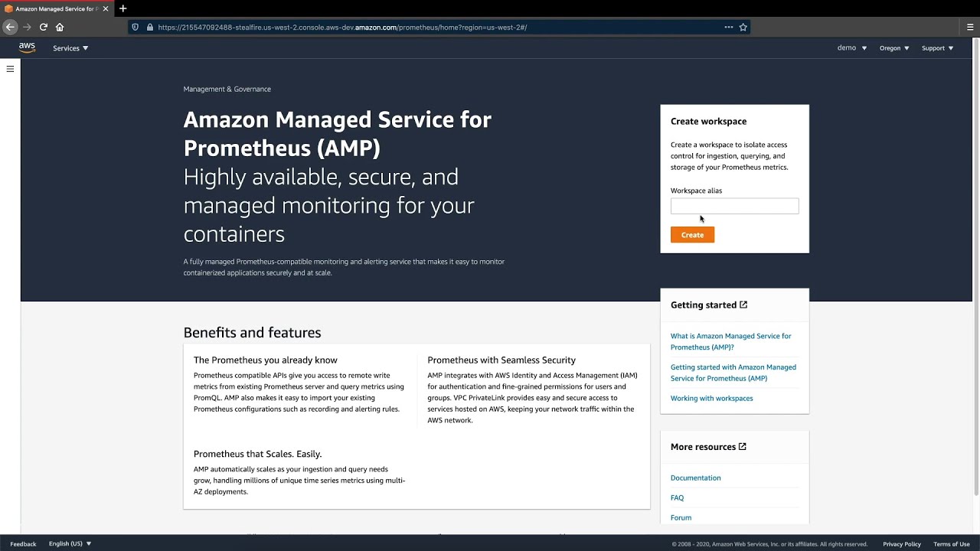Click 'Prometheus with Seamless Security' heading

click(501, 360)
